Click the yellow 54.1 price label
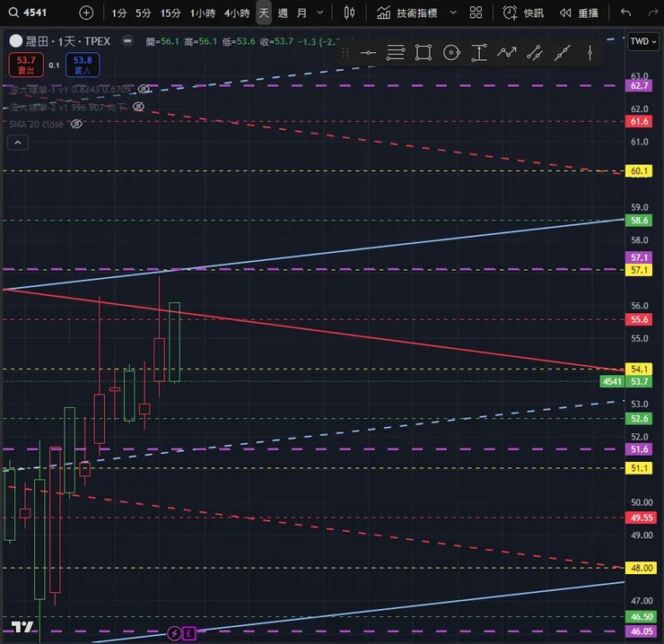664x644 pixels. tap(639, 370)
